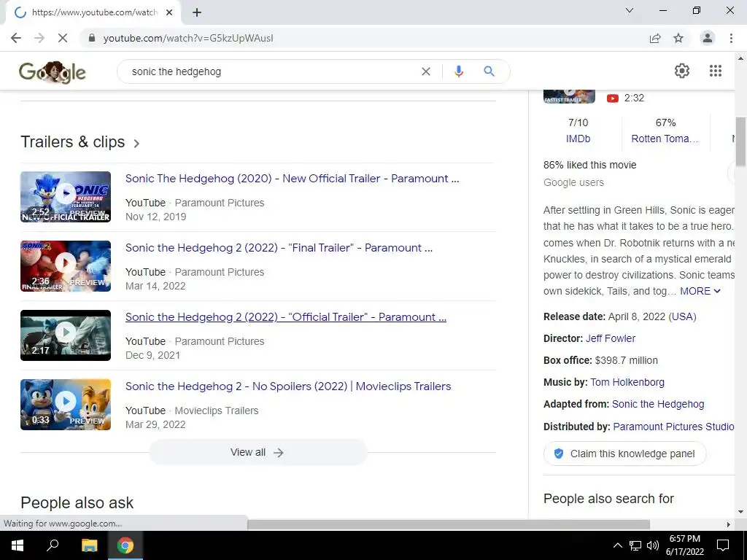Click the Google doodle logo

53,72
